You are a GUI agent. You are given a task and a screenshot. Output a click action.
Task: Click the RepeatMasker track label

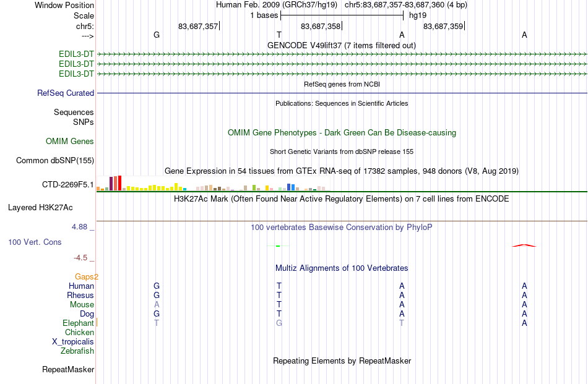pos(68,369)
